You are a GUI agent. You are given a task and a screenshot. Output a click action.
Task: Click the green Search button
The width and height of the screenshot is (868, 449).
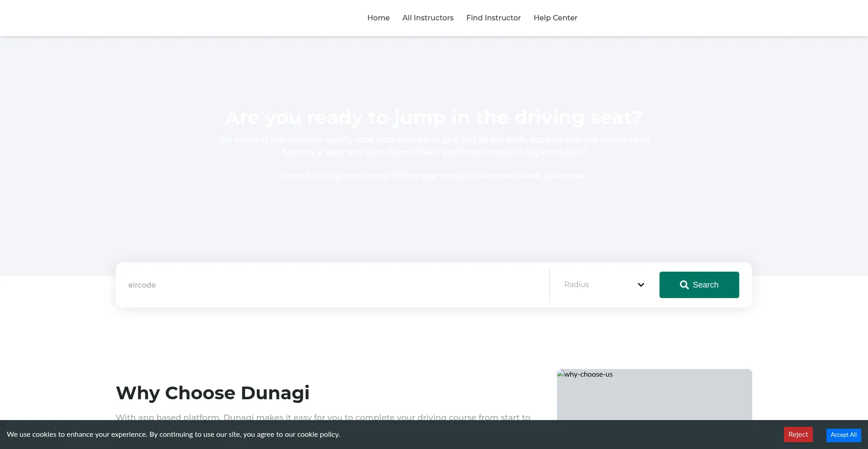pos(699,285)
